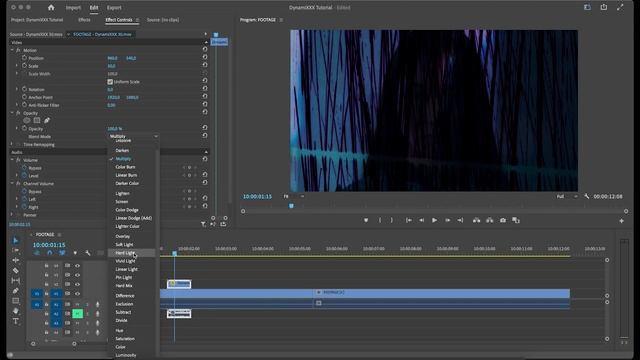This screenshot has width=640, height=360.
Task: Select the Ripple Edit tool
Action: (16, 260)
